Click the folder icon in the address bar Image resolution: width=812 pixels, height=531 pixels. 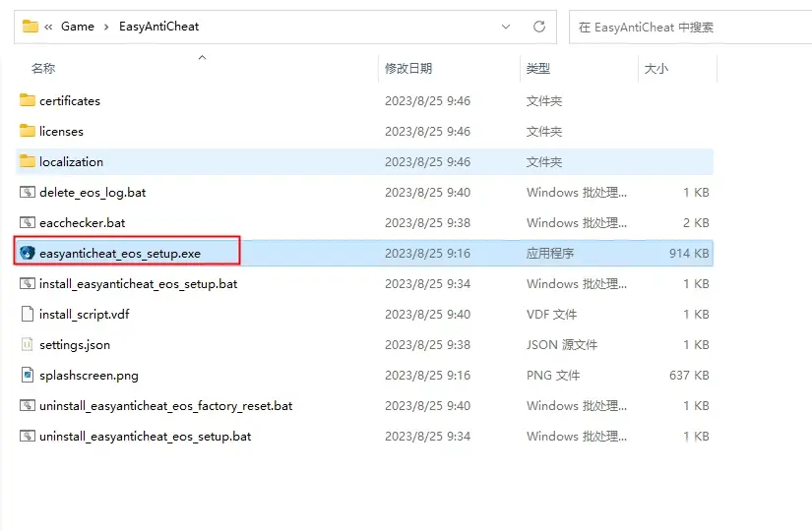click(x=31, y=26)
